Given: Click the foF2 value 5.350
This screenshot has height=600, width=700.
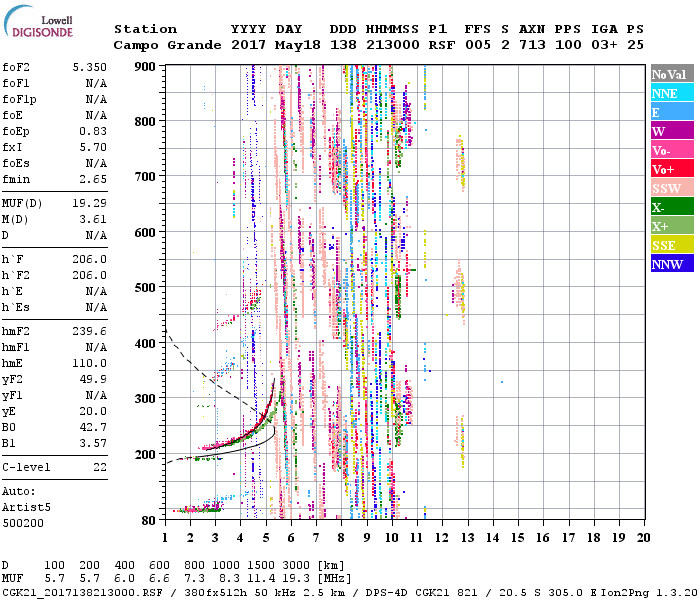Looking at the screenshot, I should tap(90, 67).
